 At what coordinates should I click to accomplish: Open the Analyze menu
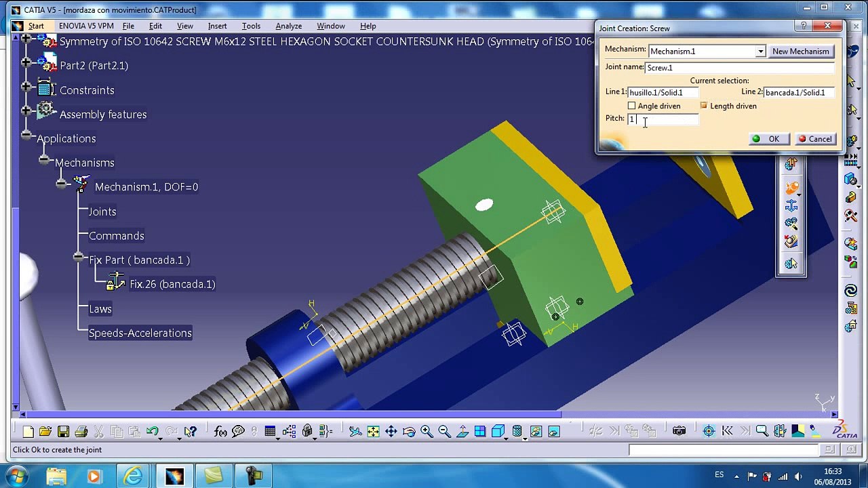coord(288,26)
